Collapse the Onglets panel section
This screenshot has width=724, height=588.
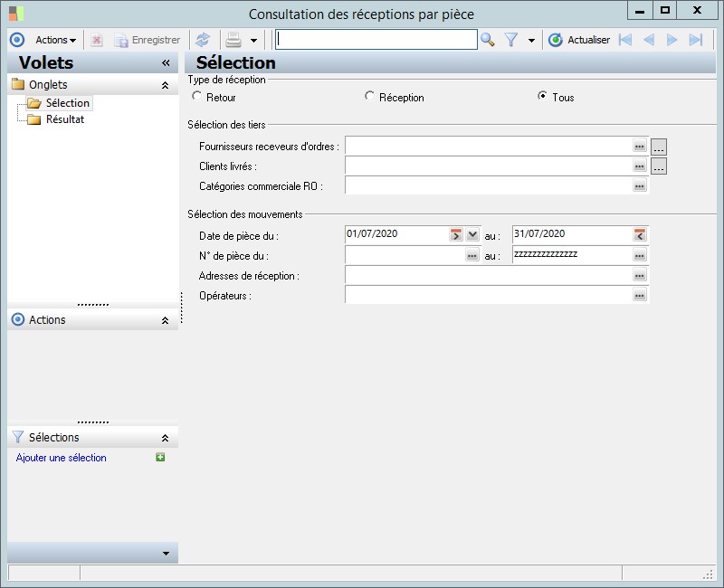tap(165, 85)
